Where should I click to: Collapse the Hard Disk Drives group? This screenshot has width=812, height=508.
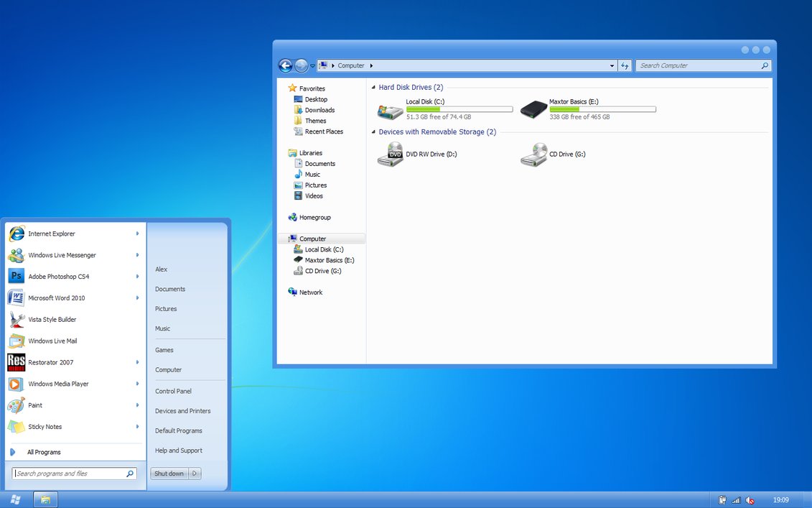coord(373,88)
